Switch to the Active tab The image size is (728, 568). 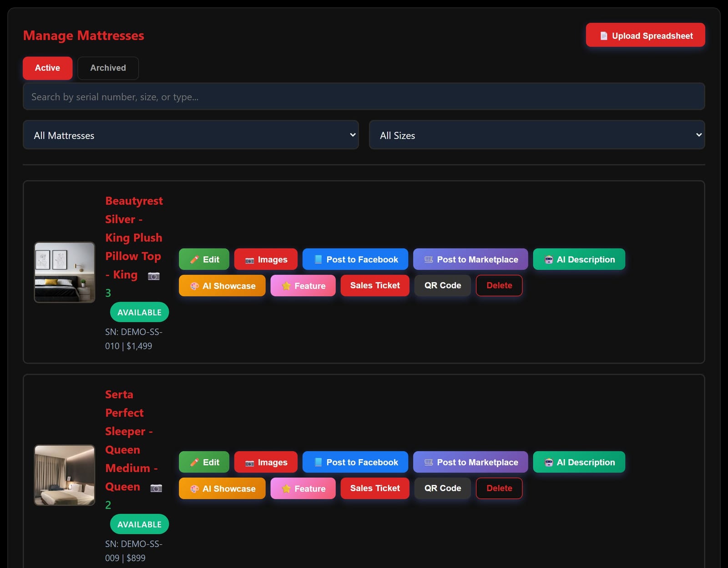(48, 68)
